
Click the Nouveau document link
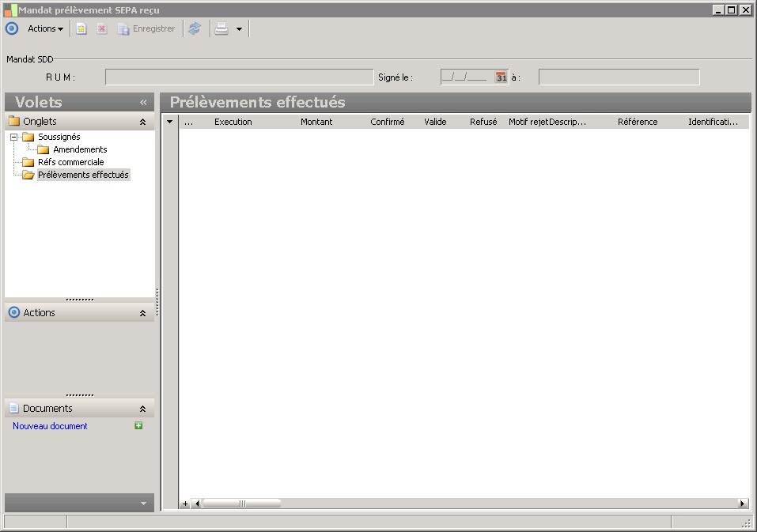point(50,426)
